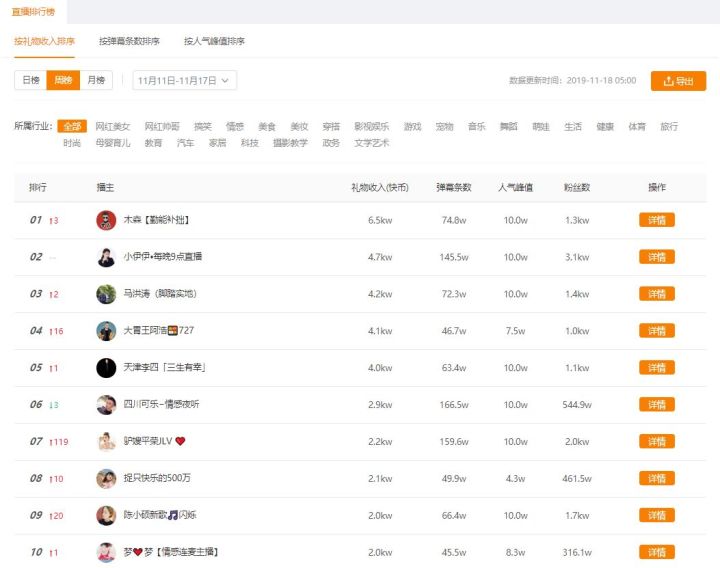The height and width of the screenshot is (568, 720).
Task: Click avatar of 捉只快乐的500万 streamer
Action: pos(106,479)
